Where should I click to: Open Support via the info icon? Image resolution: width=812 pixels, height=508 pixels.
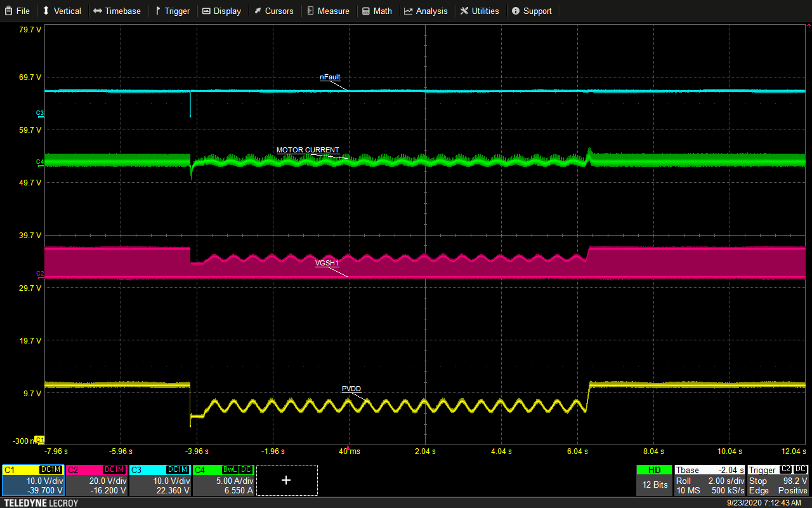[x=514, y=11]
